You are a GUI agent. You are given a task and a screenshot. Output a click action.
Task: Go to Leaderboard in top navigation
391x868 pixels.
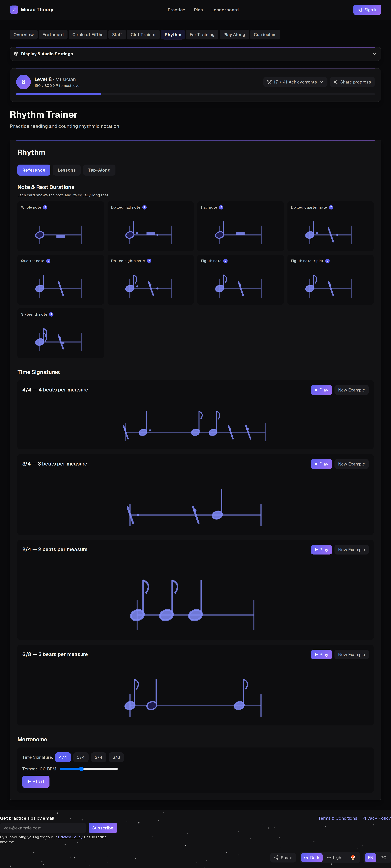[x=225, y=10]
